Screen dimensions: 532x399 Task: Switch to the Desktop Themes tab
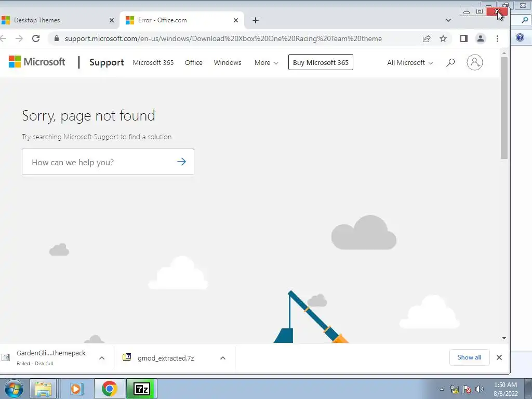[x=58, y=20]
